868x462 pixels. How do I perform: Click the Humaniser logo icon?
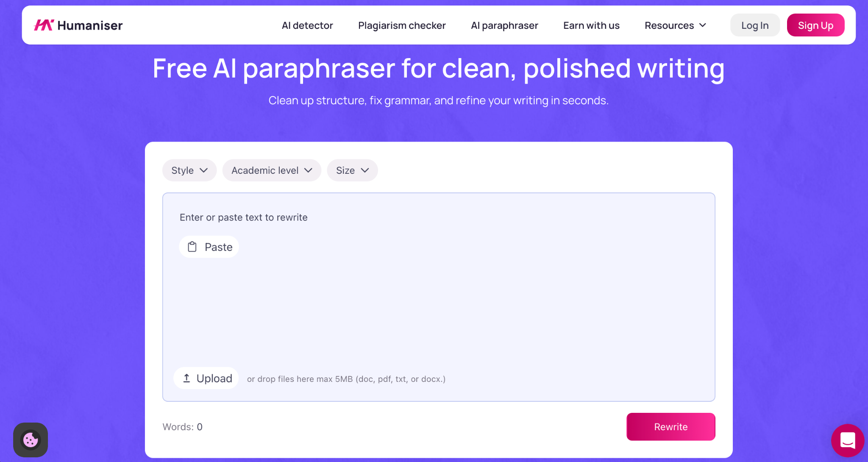[x=44, y=25]
